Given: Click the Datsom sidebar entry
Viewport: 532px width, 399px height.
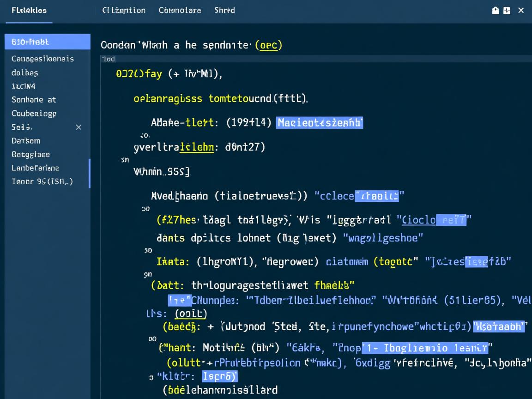Looking at the screenshot, I should 26,141.
